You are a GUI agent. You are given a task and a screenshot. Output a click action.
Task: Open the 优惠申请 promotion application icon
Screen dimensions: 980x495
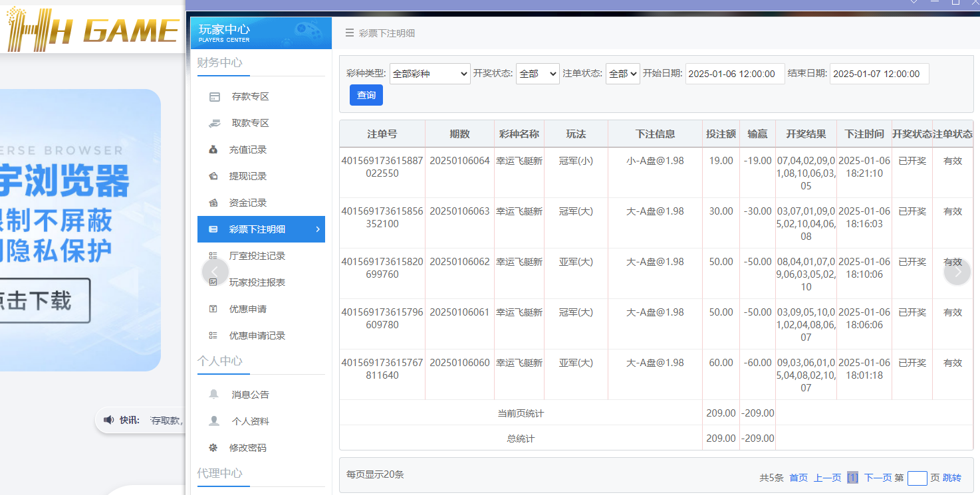[x=214, y=308]
